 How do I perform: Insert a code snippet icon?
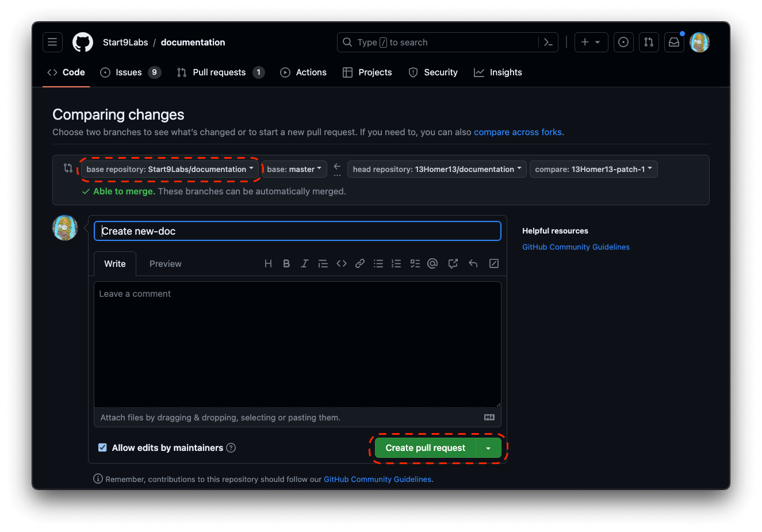342,263
